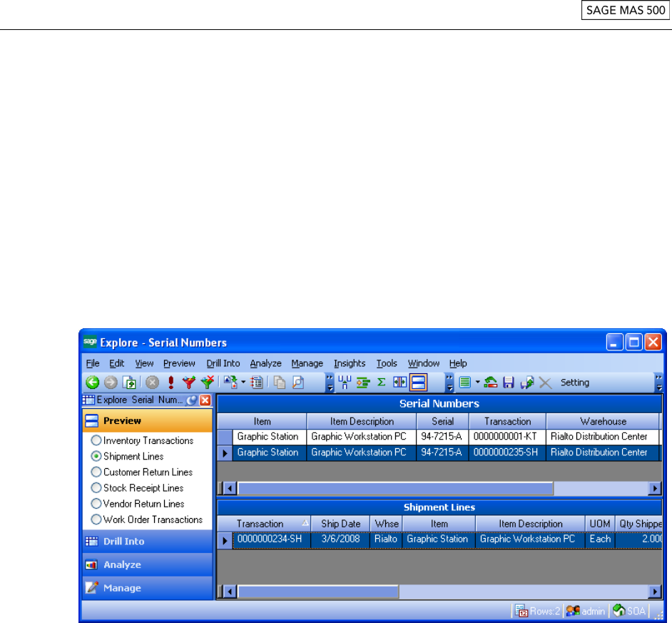Click the green view list icon
This screenshot has width=672, height=623.
point(465,382)
